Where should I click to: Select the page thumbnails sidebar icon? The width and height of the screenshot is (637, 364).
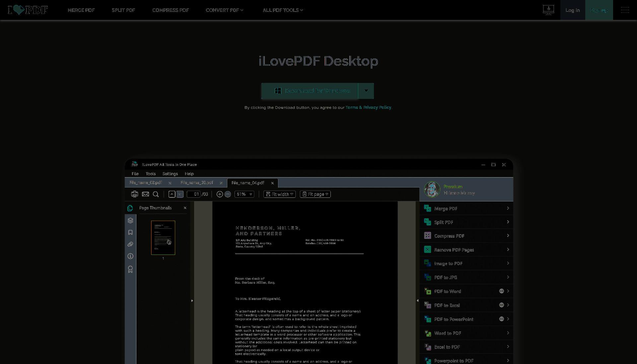click(x=130, y=208)
